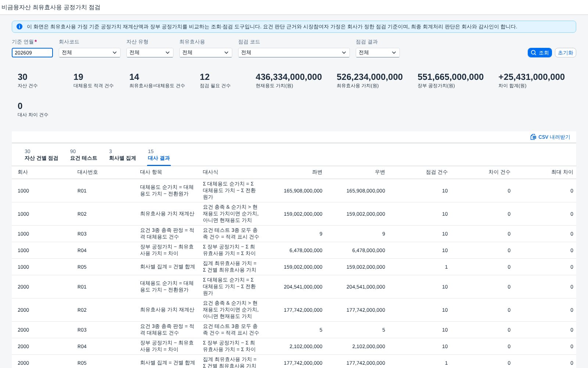The image size is (588, 368).
Task: Click the CSV download icon
Action: pos(533,137)
